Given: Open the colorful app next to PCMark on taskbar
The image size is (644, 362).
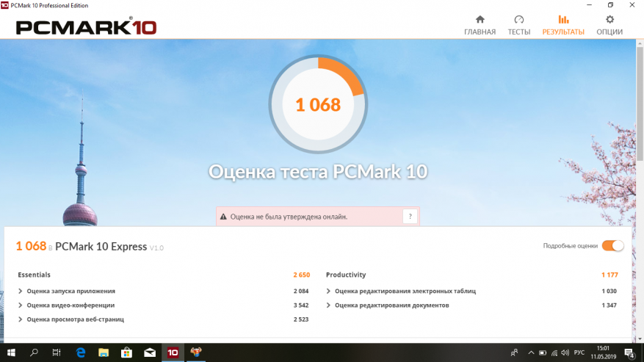Looking at the screenshot, I should point(196,352).
